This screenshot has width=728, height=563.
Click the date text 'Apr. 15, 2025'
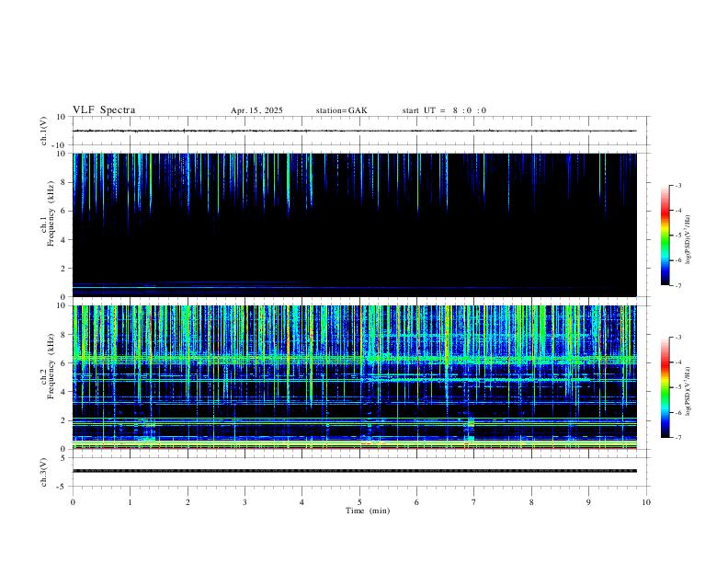(256, 110)
